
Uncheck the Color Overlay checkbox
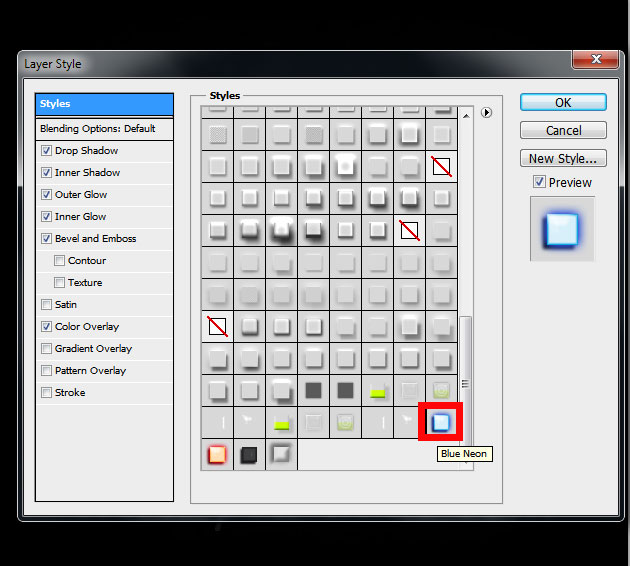tap(47, 327)
